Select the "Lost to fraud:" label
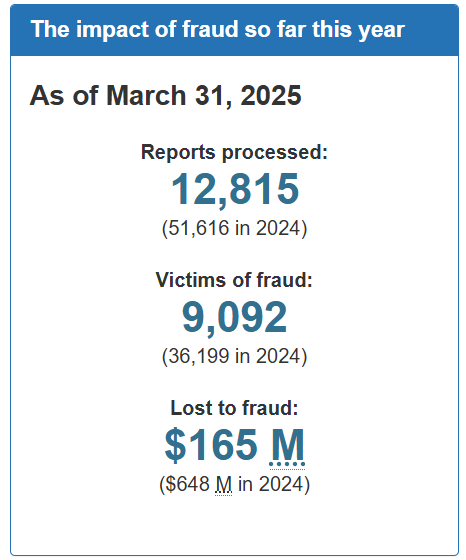The width and height of the screenshot is (466, 560). click(x=234, y=408)
